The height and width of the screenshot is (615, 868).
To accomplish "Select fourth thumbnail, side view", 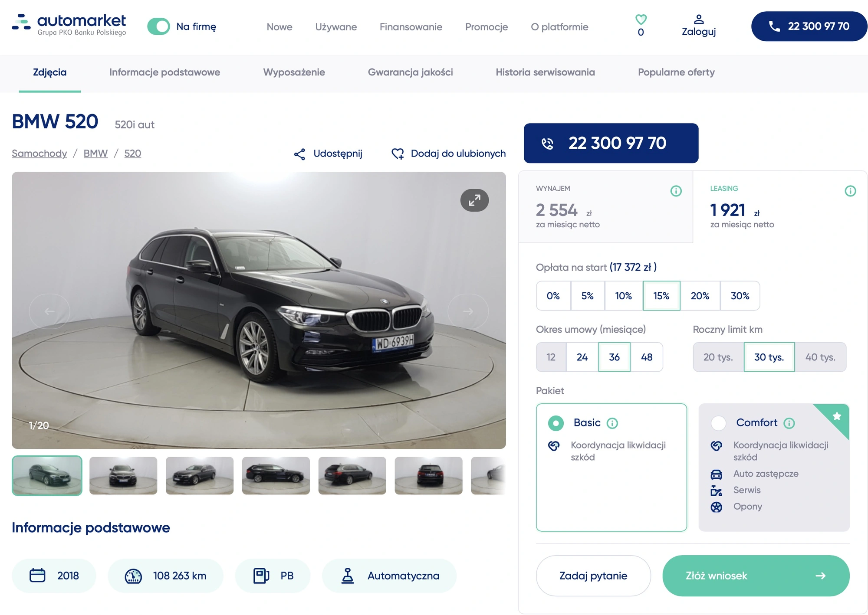I will 276,475.
